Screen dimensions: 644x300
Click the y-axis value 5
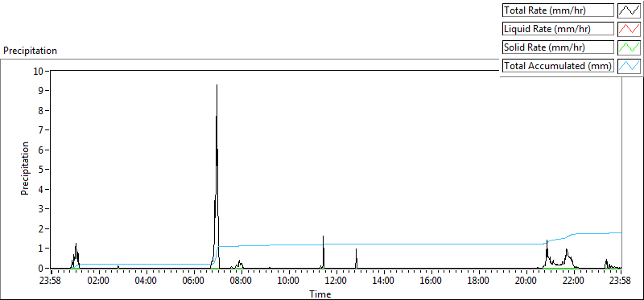pos(41,170)
